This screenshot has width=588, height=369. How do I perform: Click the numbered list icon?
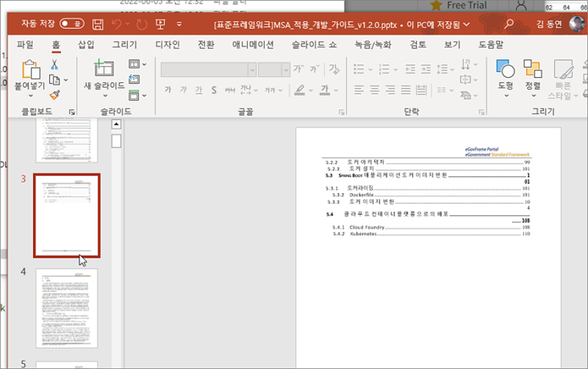point(384,69)
